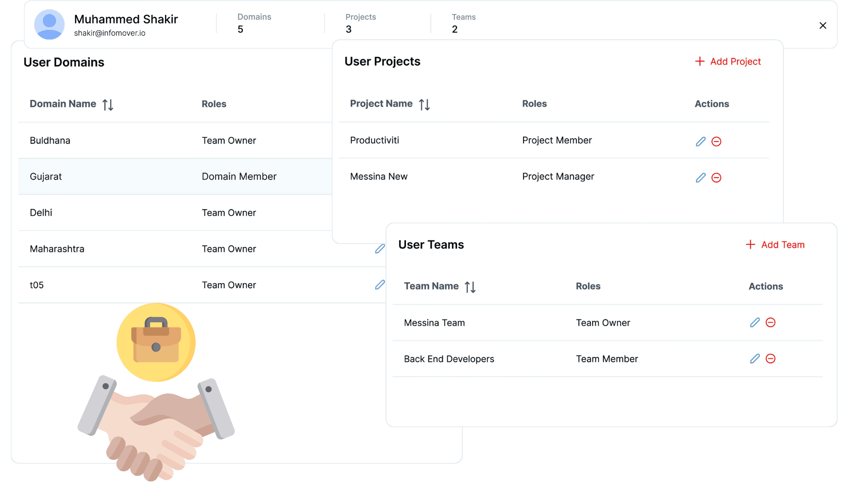Click edit icon for Messina Team
This screenshot has height=488, width=868.
754,322
